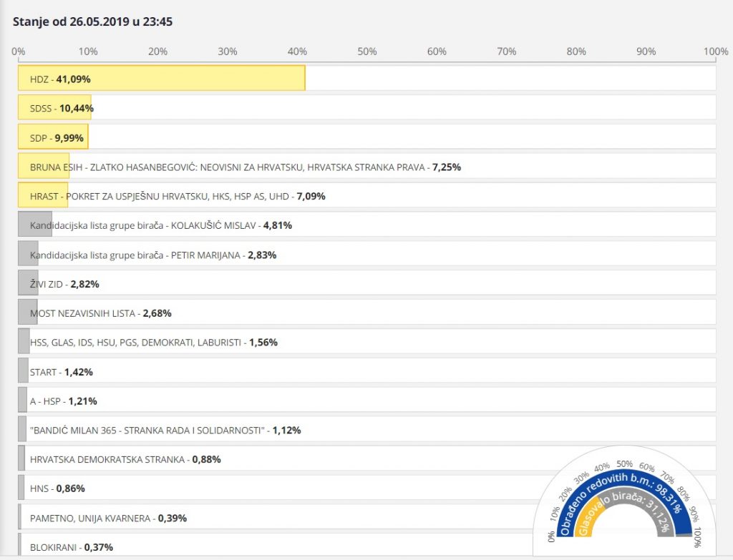Click the Blokirani 0,37% row

pos(367,546)
